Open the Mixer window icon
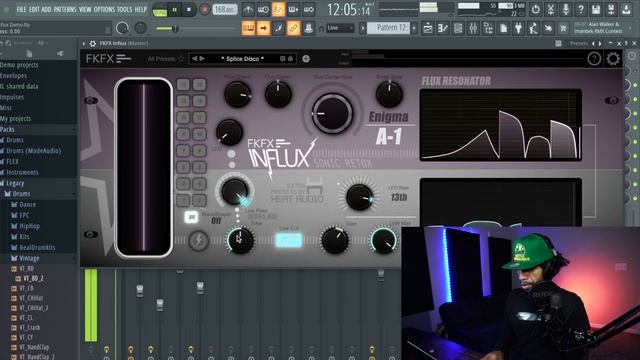The image size is (640, 360). tap(473, 28)
